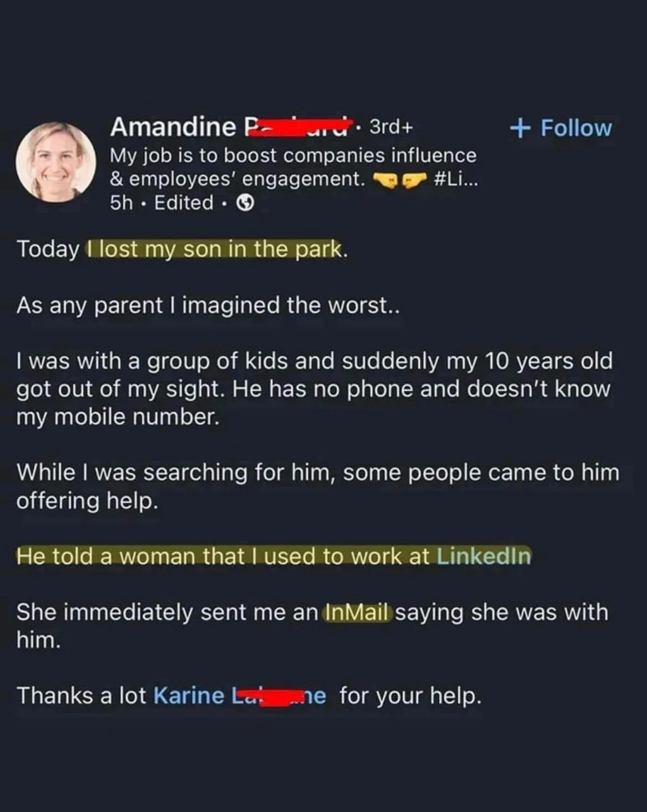Click the highlighted InMail word
Image resolution: width=647 pixels, height=812 pixels.
(357, 613)
